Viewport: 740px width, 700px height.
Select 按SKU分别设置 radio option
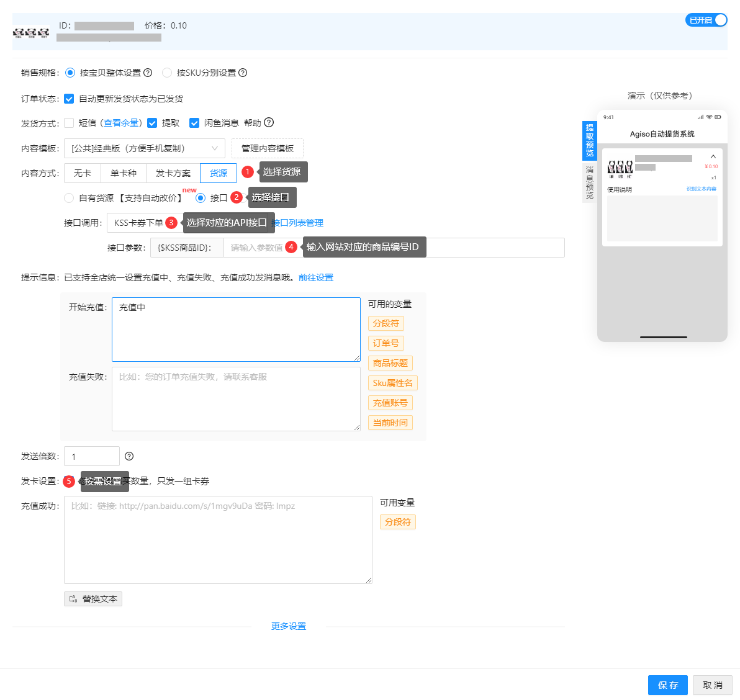click(x=167, y=73)
